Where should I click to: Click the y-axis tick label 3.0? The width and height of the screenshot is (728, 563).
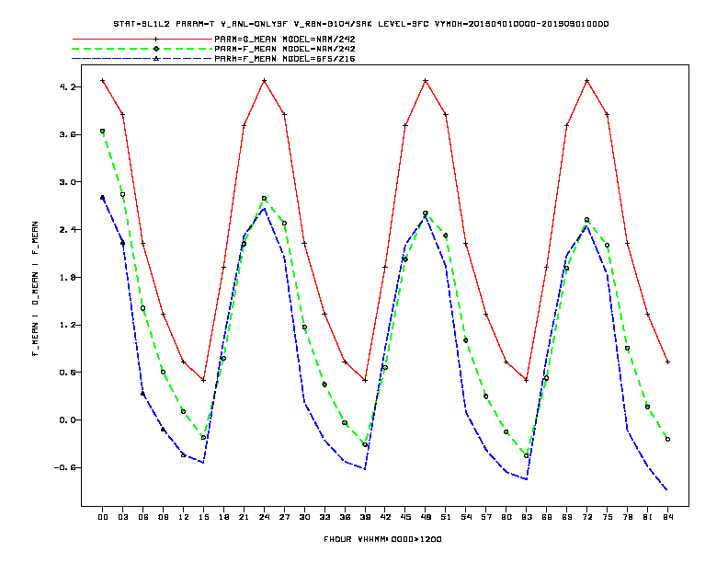point(67,182)
